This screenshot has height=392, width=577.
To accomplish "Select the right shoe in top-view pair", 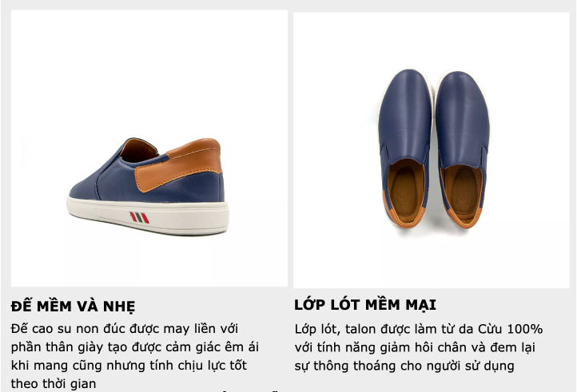I will (x=463, y=149).
